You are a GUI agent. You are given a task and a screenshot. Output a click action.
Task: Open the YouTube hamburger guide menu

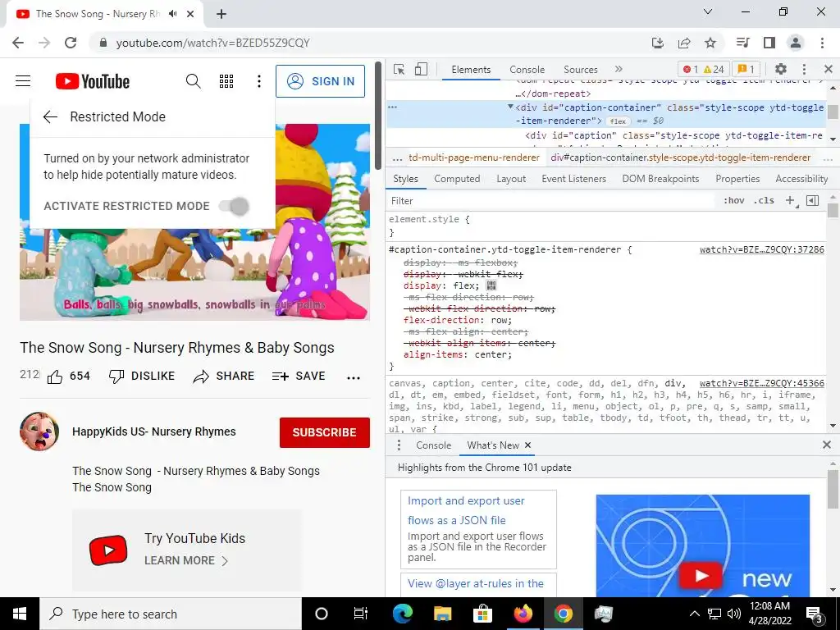[23, 81]
